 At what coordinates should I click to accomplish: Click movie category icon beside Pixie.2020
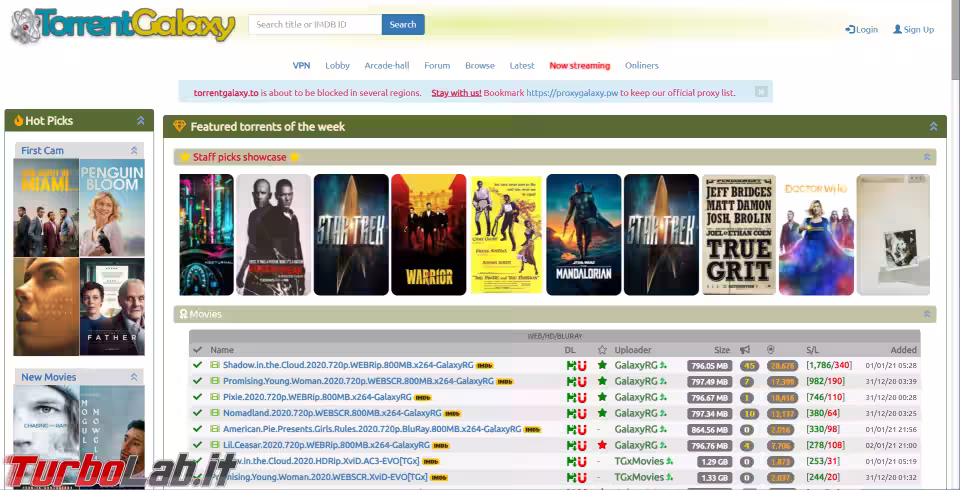tap(214, 397)
